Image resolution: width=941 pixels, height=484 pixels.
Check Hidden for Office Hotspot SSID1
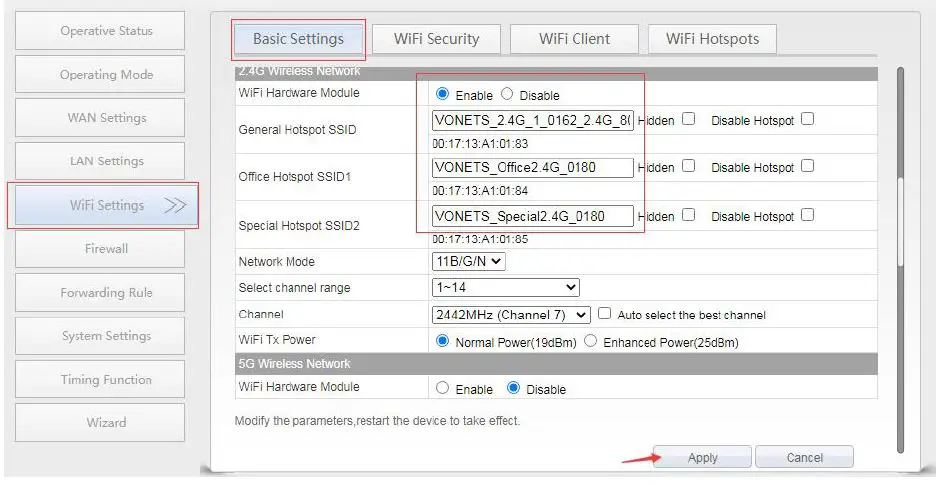[x=689, y=166]
